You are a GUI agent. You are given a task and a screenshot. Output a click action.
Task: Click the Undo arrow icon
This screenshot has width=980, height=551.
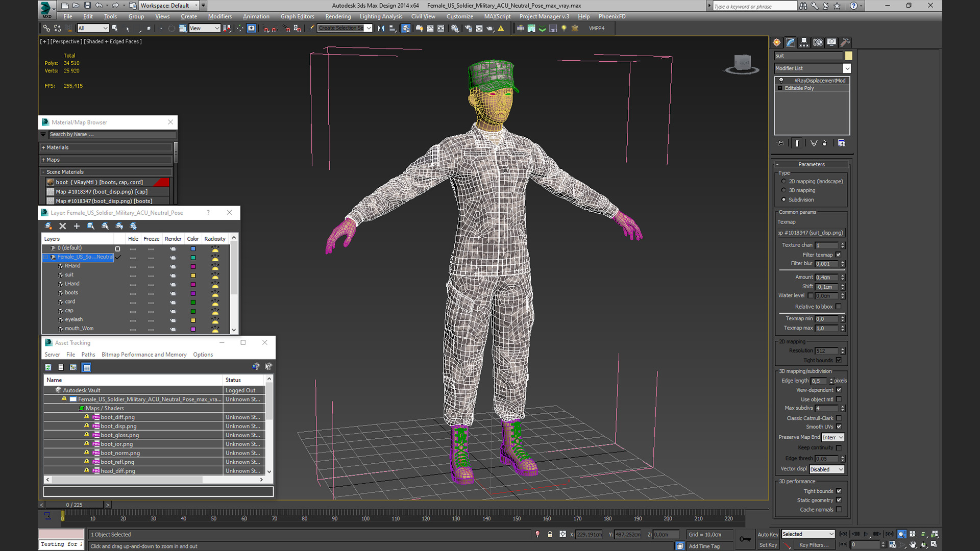coord(99,6)
